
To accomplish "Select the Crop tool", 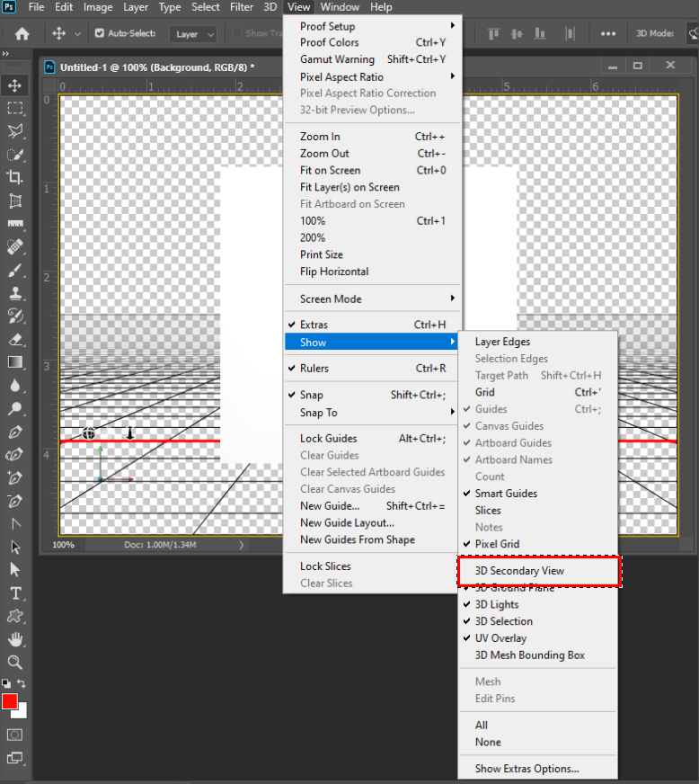I will [15, 177].
